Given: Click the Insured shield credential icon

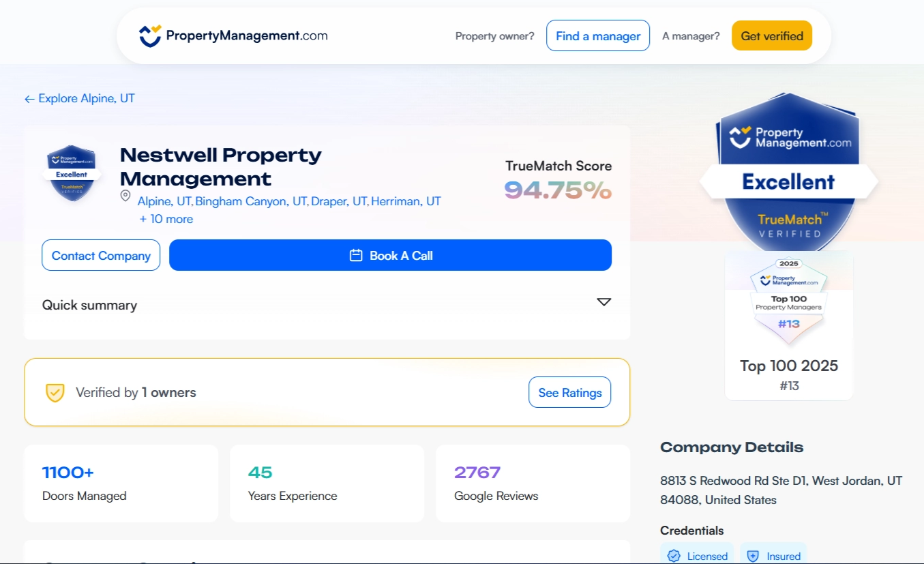Looking at the screenshot, I should coord(751,555).
